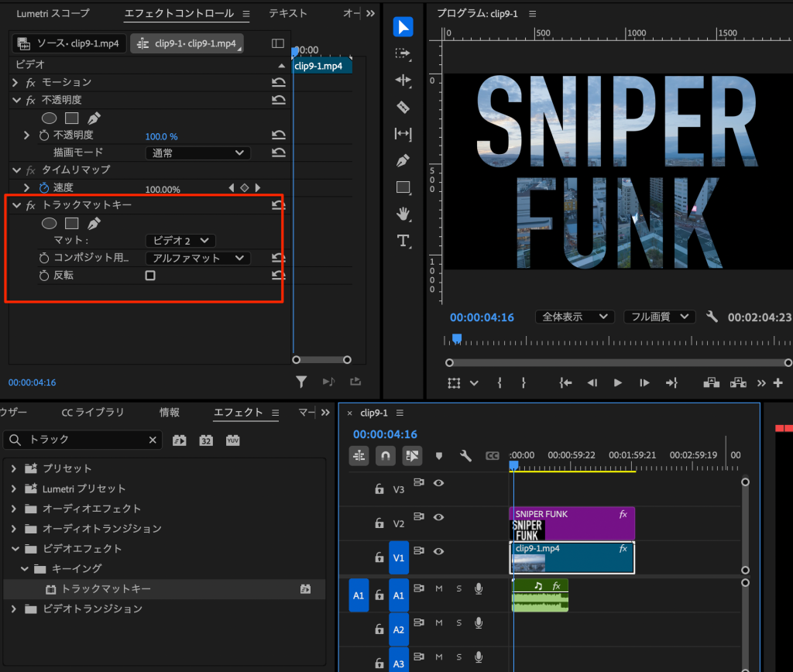This screenshot has height=672, width=793.
Task: Open the マット dropdown showing ビデオ2
Action: (180, 241)
